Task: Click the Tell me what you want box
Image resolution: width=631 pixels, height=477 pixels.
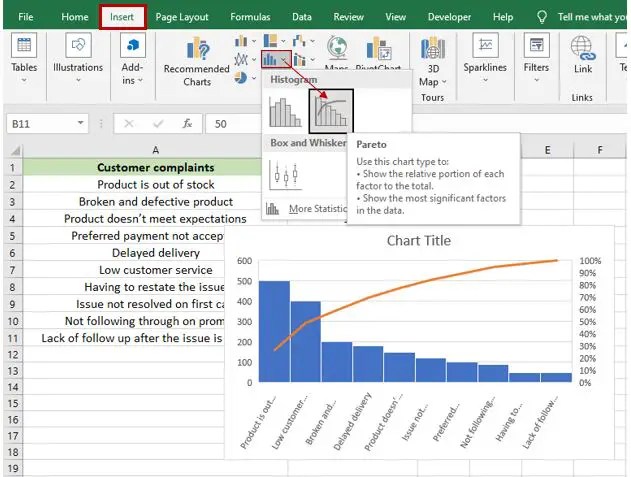Action: click(x=592, y=17)
